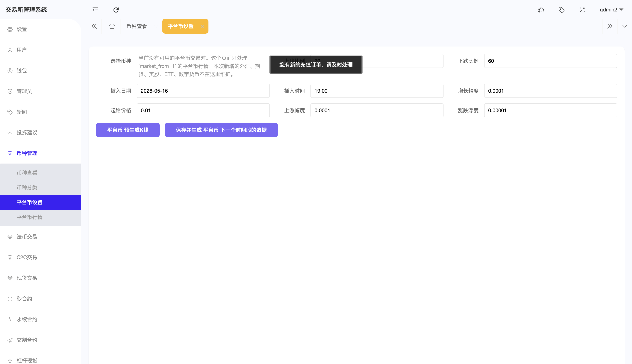This screenshot has height=364, width=632.
Task: Click the 法币交易 diamond icon
Action: 10,237
